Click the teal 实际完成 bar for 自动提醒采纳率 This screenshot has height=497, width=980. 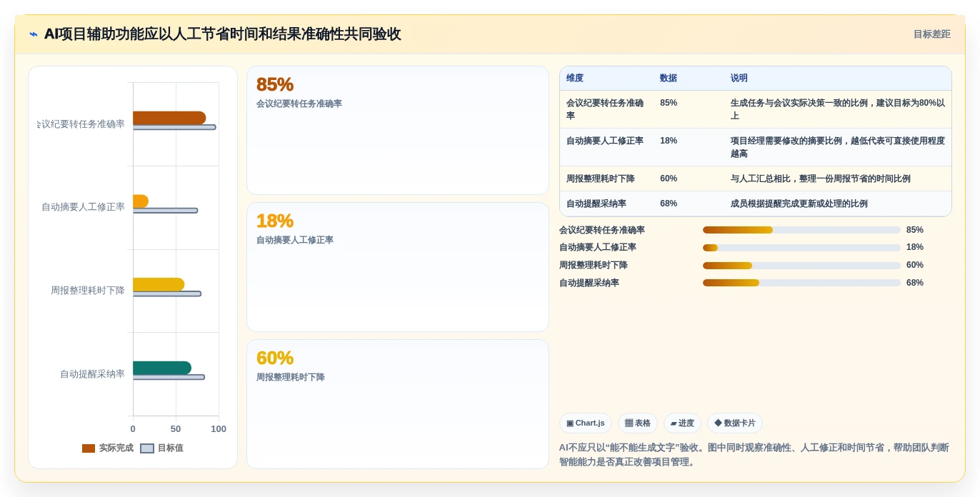tap(162, 368)
